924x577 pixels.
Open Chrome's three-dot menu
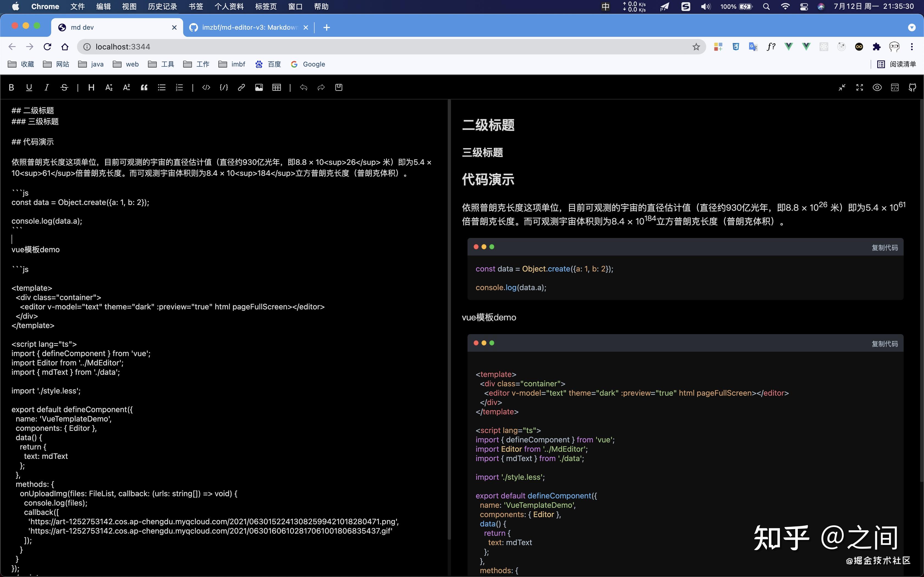tap(912, 46)
